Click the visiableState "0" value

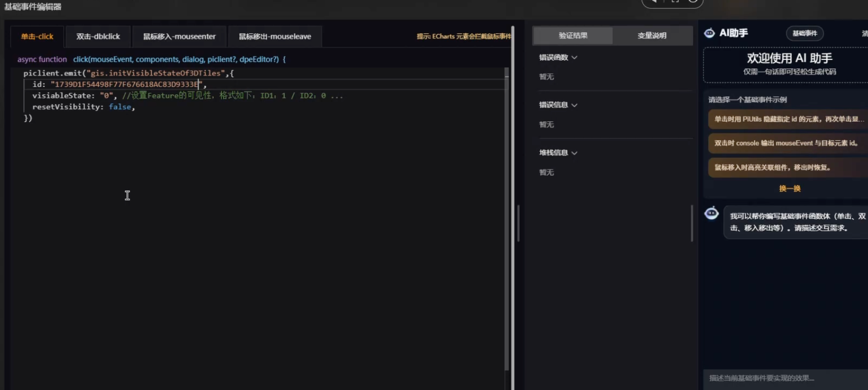106,96
